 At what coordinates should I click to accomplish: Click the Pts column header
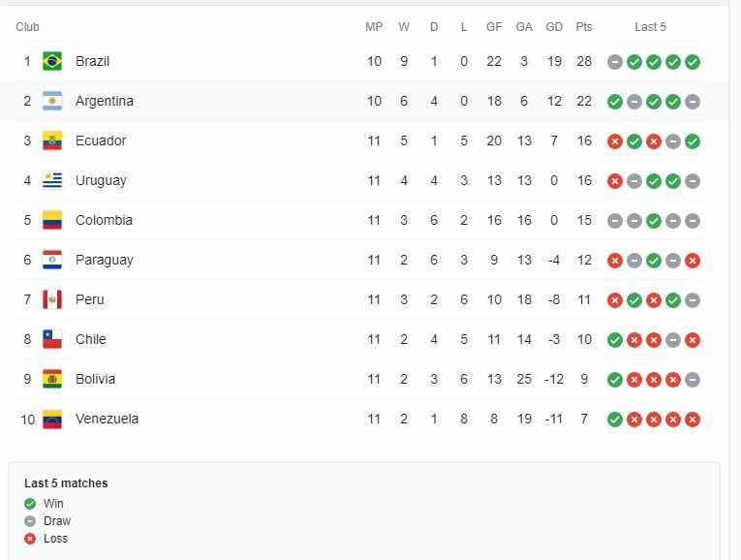click(584, 27)
